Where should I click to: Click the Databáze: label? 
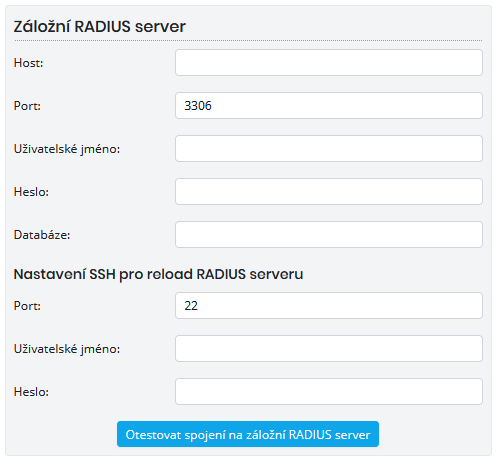point(42,235)
